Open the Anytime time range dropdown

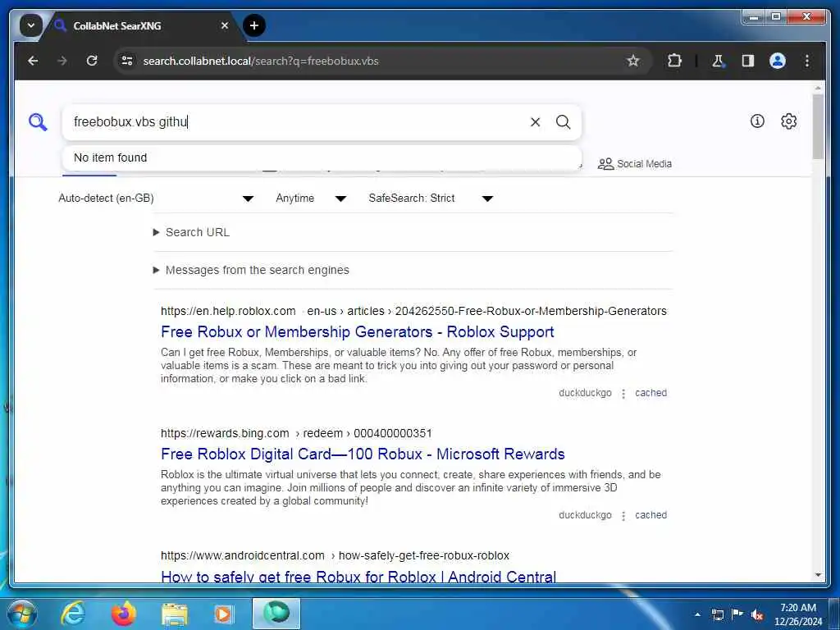coord(311,199)
